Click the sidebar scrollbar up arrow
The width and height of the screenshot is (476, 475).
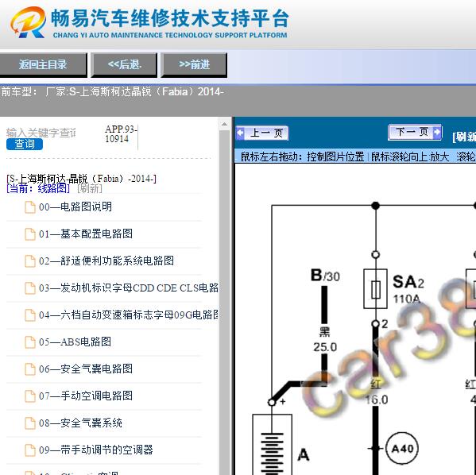pos(224,124)
